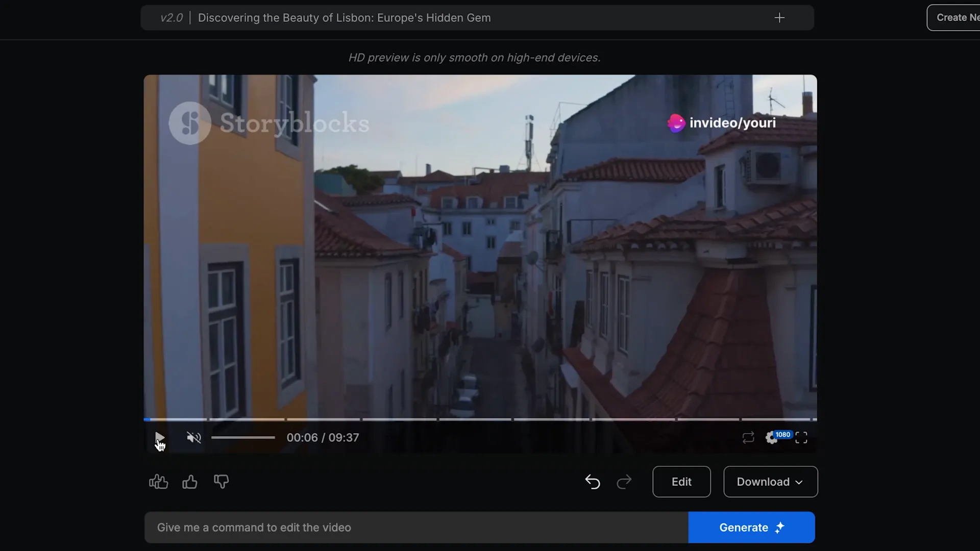
Task: Enter fullscreen mode
Action: coord(801,438)
